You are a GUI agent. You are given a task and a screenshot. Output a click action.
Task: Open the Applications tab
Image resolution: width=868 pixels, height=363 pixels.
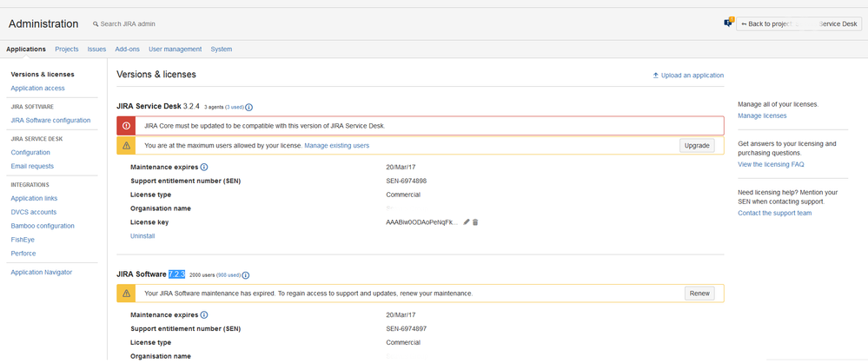(x=26, y=49)
